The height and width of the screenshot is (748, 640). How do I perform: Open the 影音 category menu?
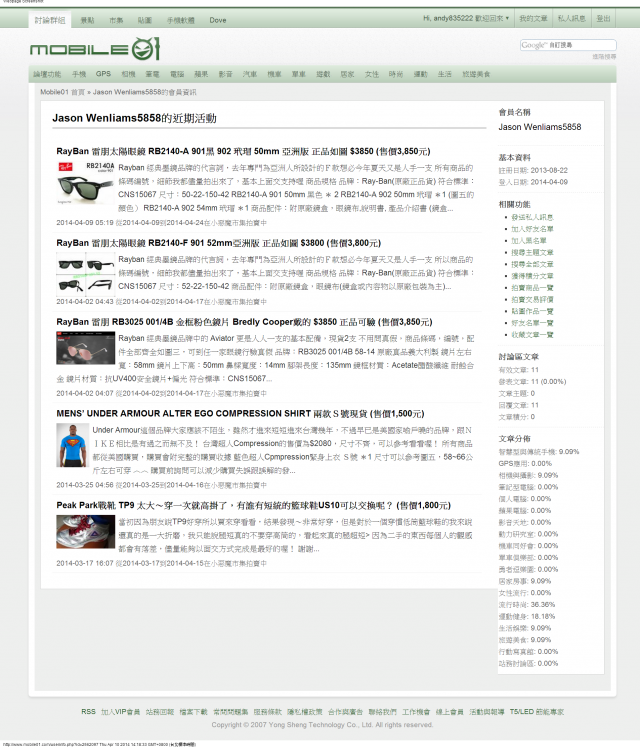[226, 74]
